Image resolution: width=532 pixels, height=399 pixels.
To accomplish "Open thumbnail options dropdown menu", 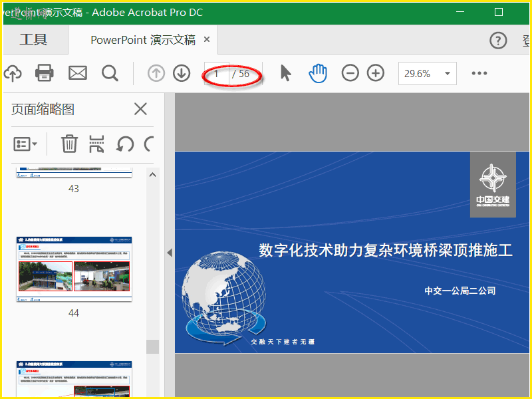I will (x=25, y=144).
